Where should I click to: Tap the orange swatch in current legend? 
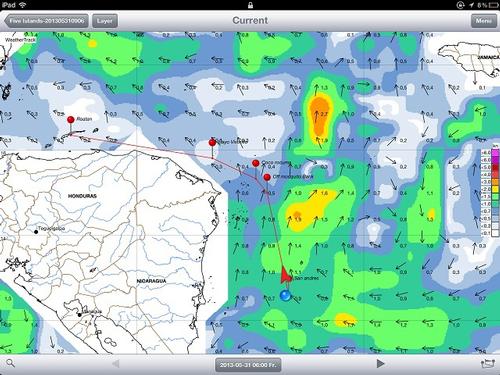[495, 182]
